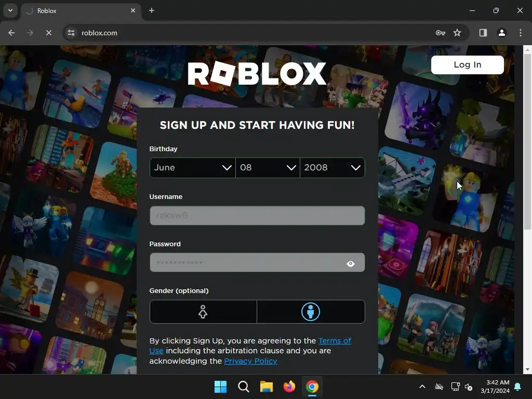
Task: Open the Windows Start menu
Action: click(220, 387)
